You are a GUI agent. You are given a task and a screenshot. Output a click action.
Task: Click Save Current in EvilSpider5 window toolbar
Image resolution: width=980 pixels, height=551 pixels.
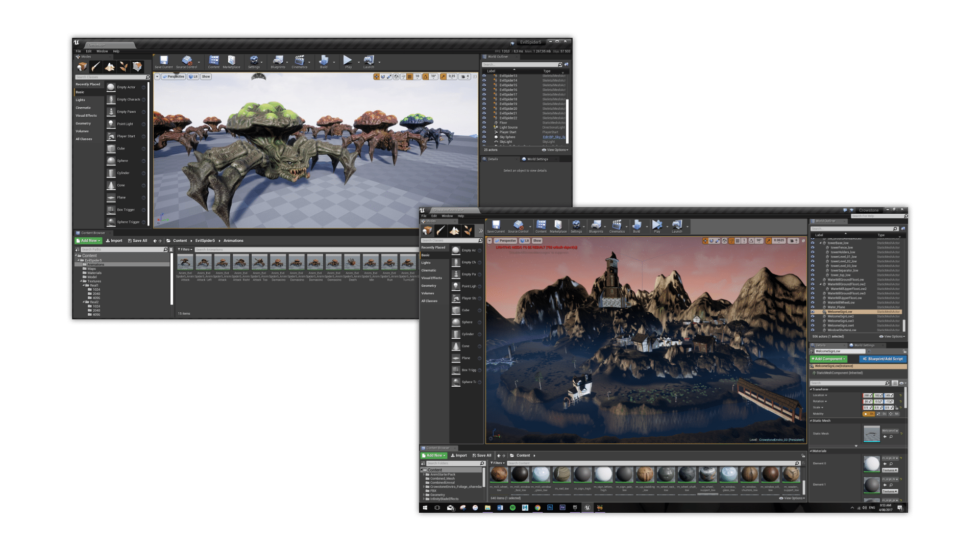tap(164, 62)
